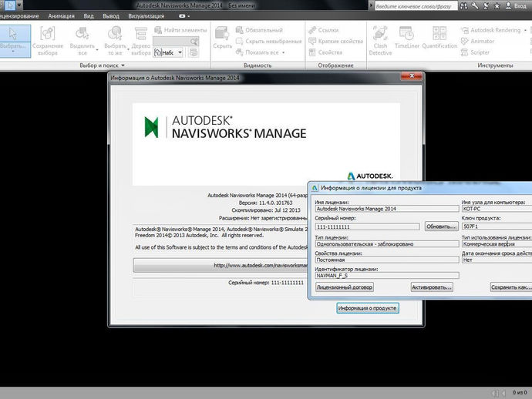The image size is (532, 399).
Task: Click quick find text field in ribbon
Action: (x=172, y=42)
